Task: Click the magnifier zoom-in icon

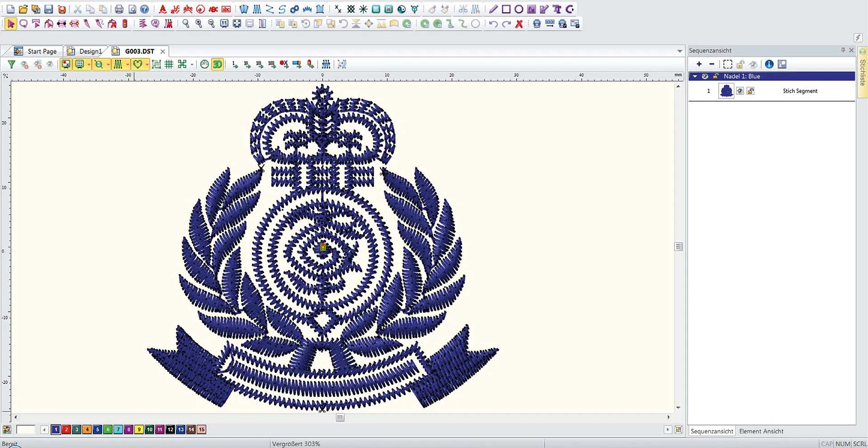Action: coord(198,24)
